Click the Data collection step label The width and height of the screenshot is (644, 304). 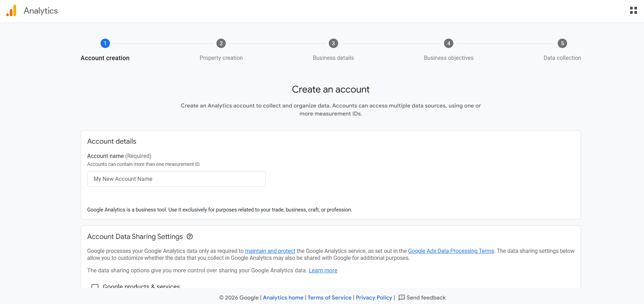[562, 58]
